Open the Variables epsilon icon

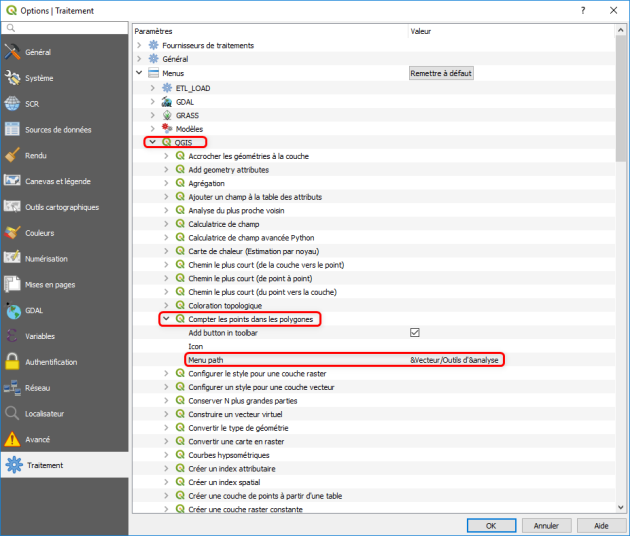[x=12, y=336]
